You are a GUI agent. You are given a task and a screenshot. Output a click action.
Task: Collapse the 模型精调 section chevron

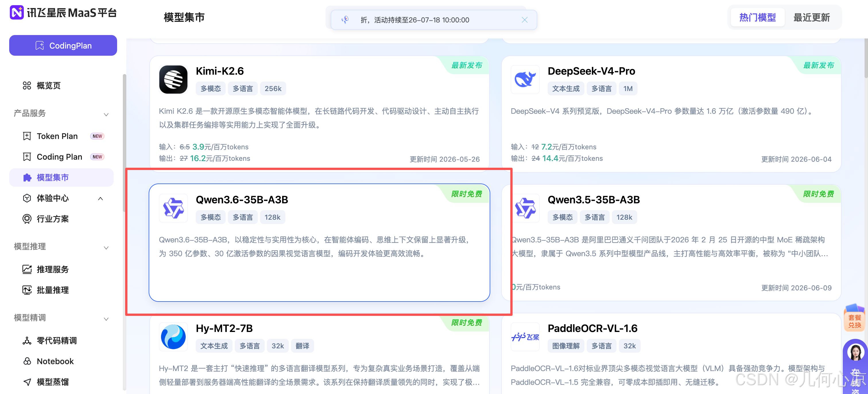click(106, 318)
